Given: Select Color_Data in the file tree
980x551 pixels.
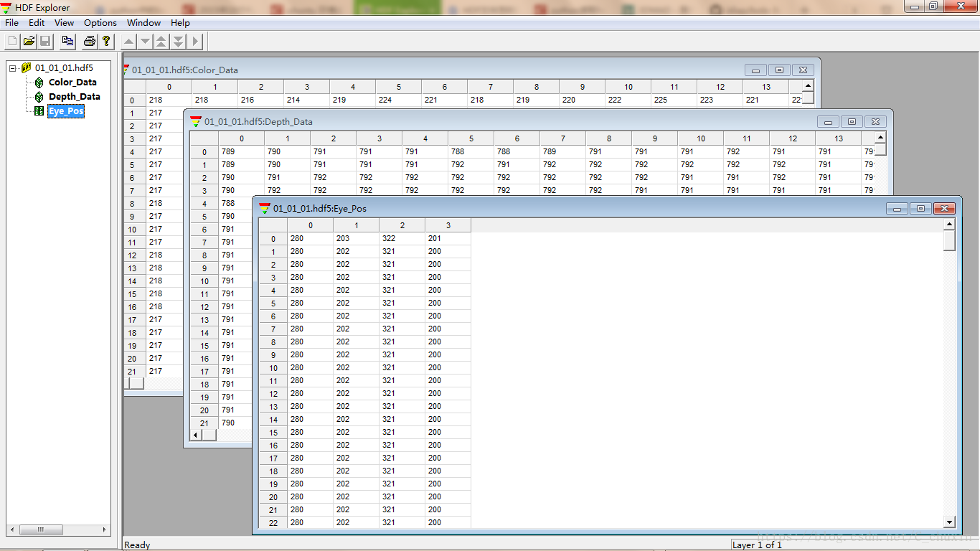Looking at the screenshot, I should (x=72, y=83).
